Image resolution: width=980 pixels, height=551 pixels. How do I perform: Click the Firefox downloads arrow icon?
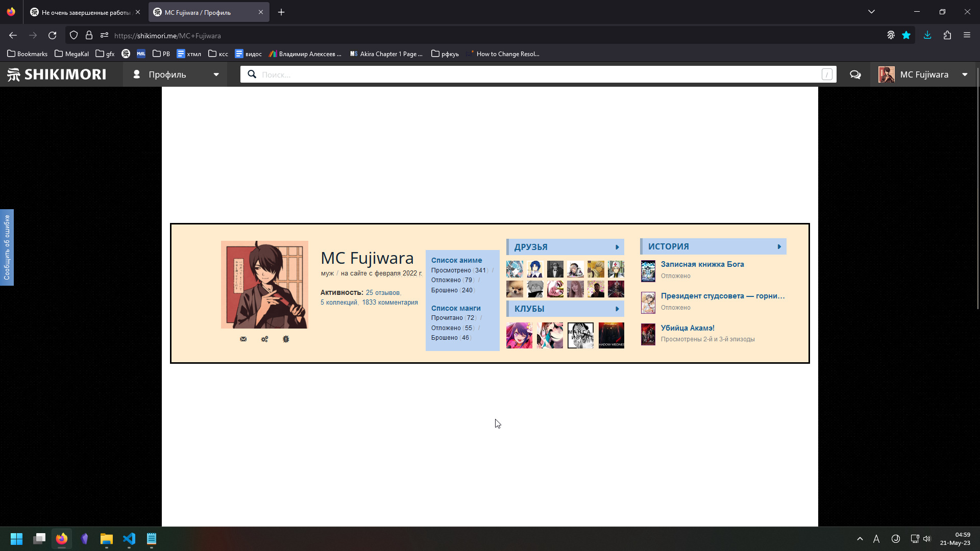point(927,35)
